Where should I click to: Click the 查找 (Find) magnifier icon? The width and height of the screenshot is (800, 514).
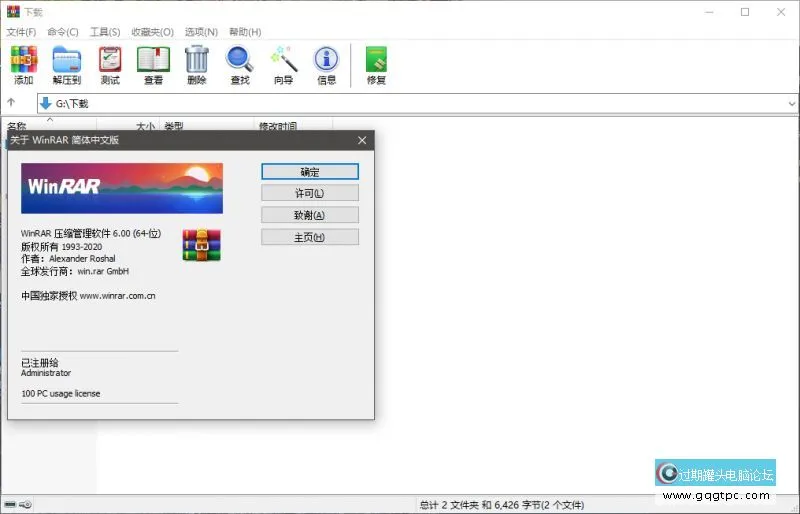(x=240, y=62)
